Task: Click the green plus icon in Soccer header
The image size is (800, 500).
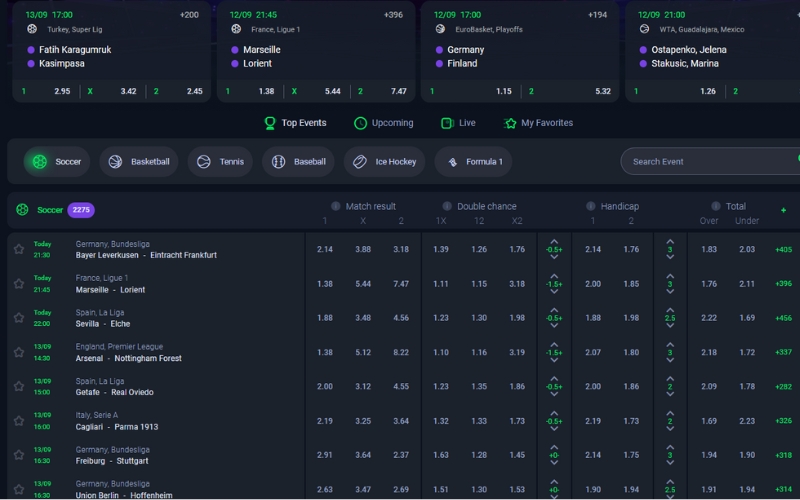Action: coord(783,210)
